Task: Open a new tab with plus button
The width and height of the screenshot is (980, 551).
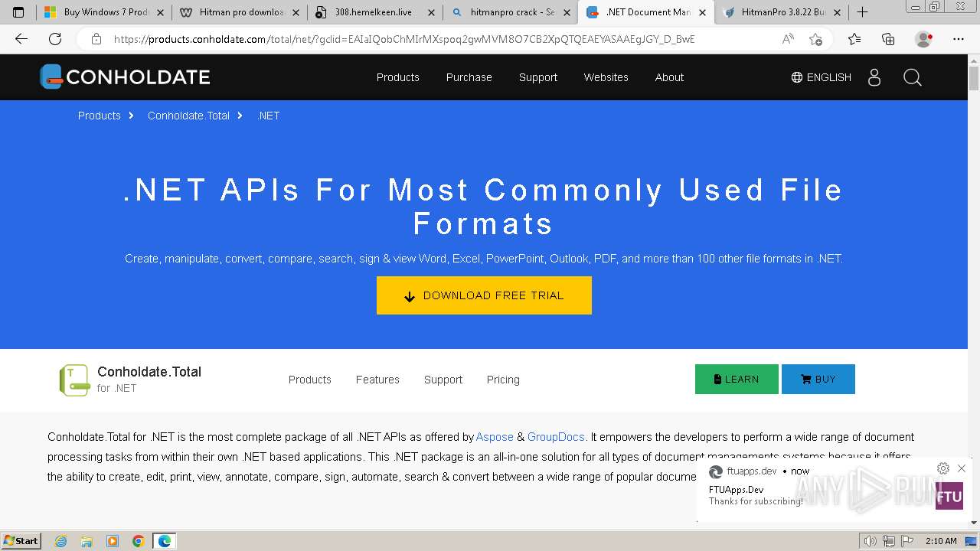Action: (862, 12)
